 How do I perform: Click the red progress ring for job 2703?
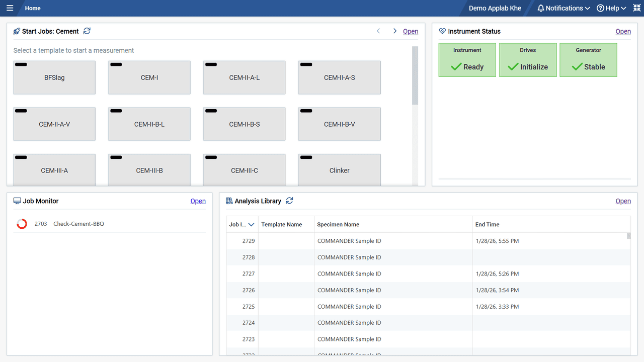tap(22, 224)
